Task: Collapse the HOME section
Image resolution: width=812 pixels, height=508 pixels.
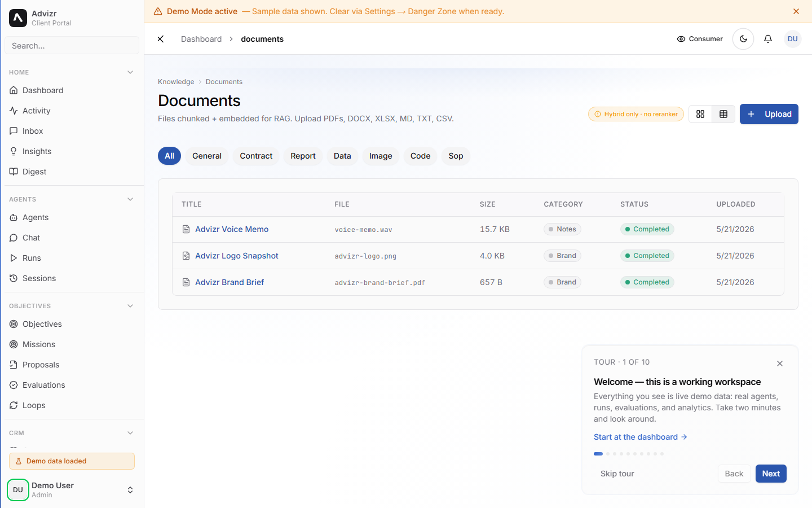Action: (130, 72)
